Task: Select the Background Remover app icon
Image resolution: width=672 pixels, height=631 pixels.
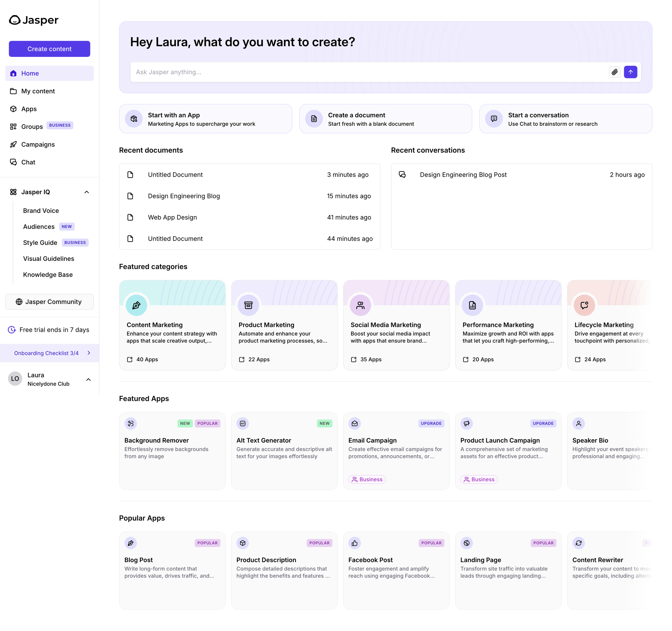Action: pyautogui.click(x=131, y=423)
